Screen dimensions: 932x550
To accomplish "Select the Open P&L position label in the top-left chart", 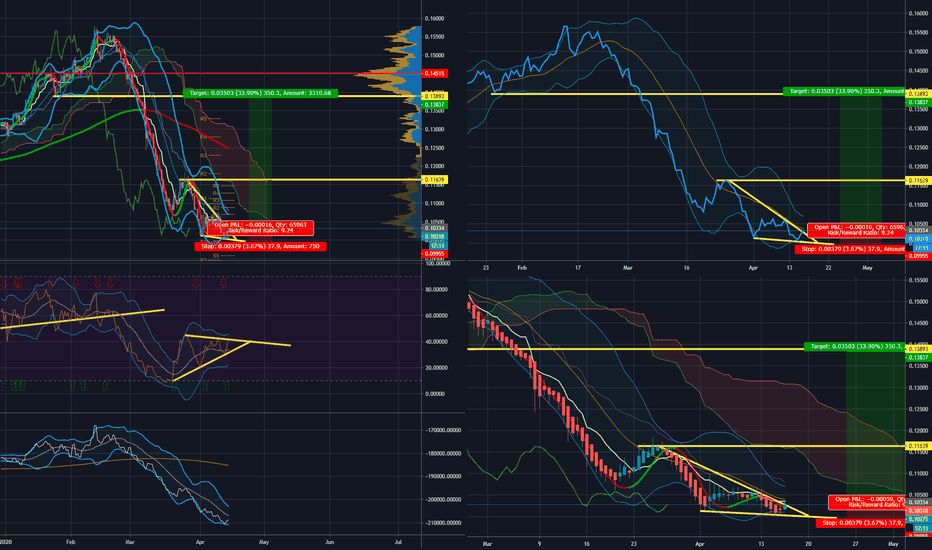I will click(260, 228).
